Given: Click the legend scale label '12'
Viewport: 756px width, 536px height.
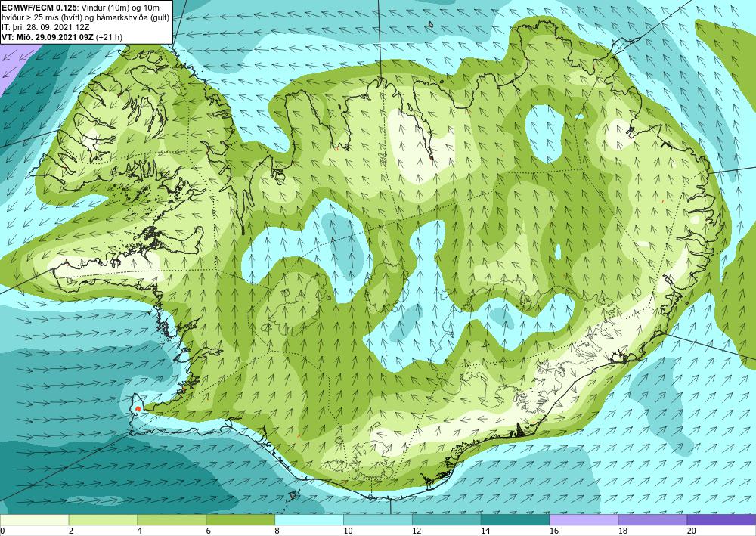Looking at the screenshot, I should pyautogui.click(x=416, y=531).
